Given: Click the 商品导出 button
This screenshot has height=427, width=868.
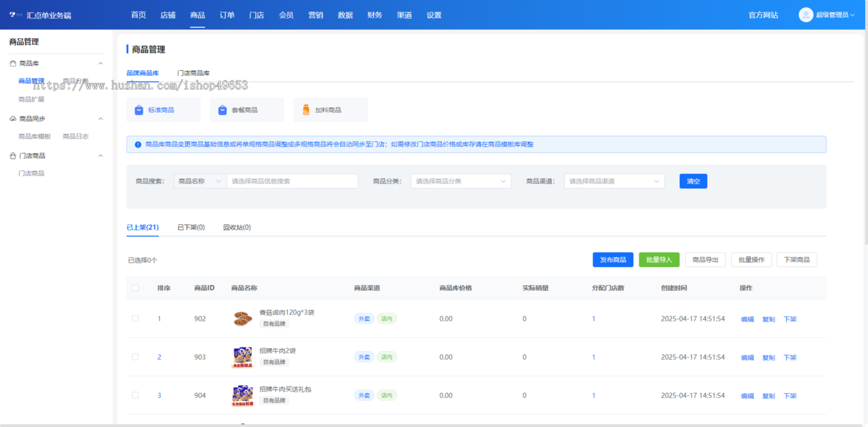Looking at the screenshot, I should coord(705,260).
